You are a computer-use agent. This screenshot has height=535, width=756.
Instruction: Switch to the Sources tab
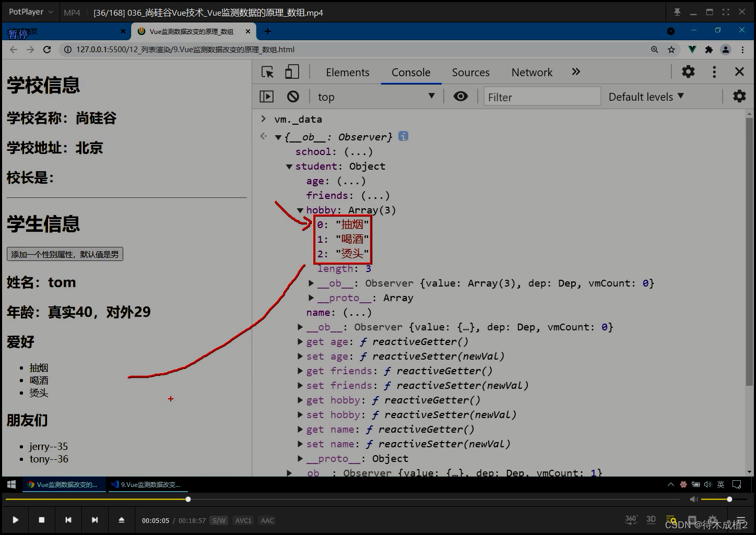[x=470, y=72]
